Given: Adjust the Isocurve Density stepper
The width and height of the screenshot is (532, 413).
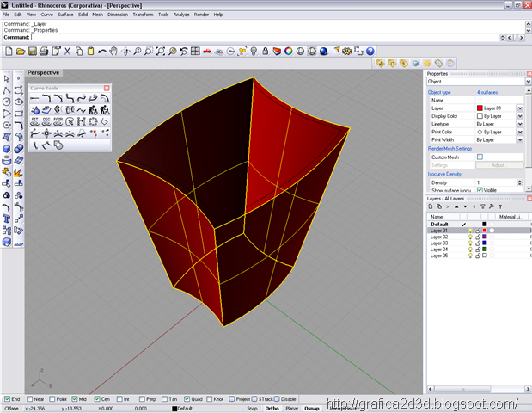Looking at the screenshot, I should (x=519, y=182).
